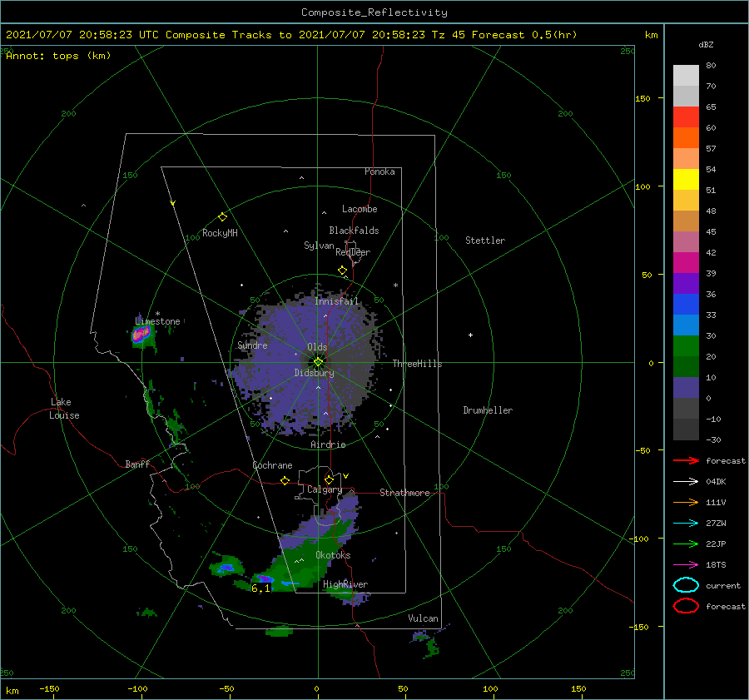Click the HighRiver city label

point(345,584)
